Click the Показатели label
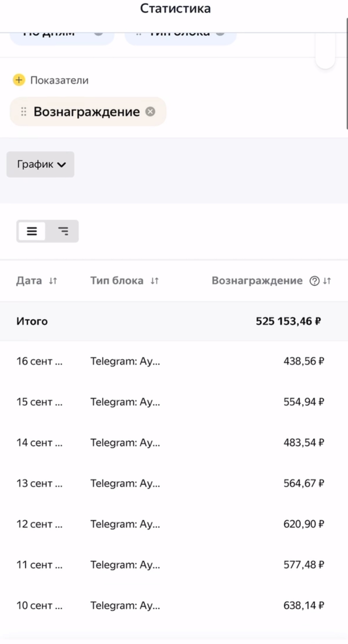This screenshot has width=348, height=644. pos(59,80)
